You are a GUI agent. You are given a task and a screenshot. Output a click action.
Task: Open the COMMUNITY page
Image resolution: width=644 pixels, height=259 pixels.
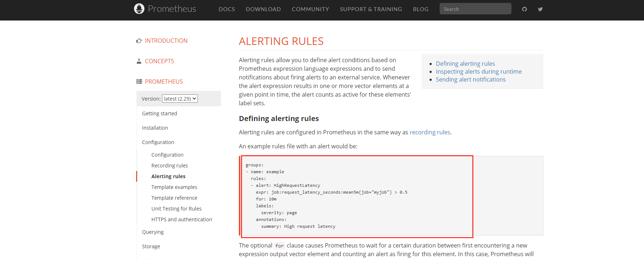click(310, 9)
